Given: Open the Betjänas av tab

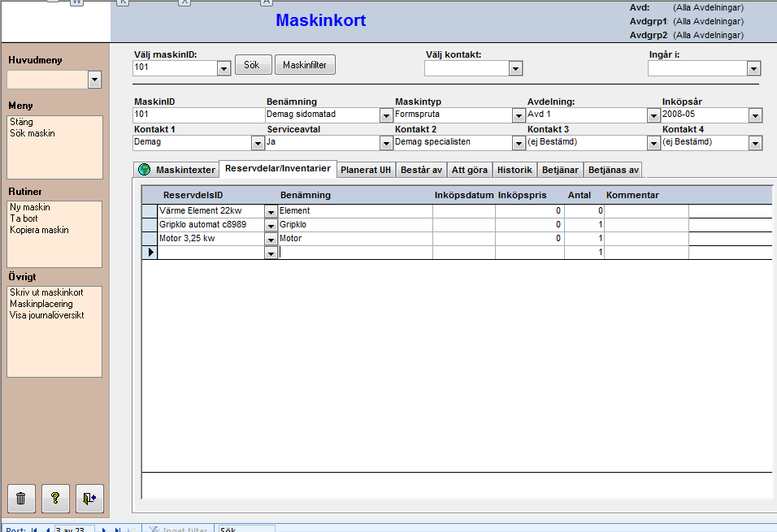Looking at the screenshot, I should pyautogui.click(x=614, y=170).
